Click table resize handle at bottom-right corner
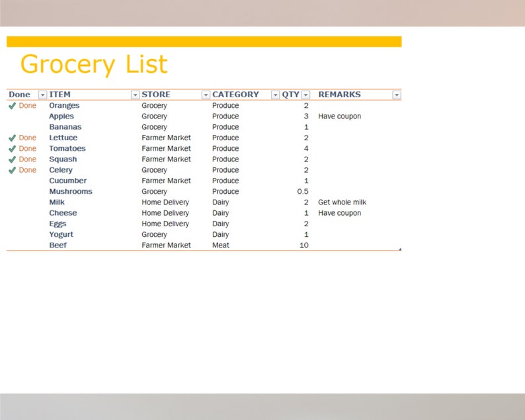525x420 pixels. (x=399, y=249)
